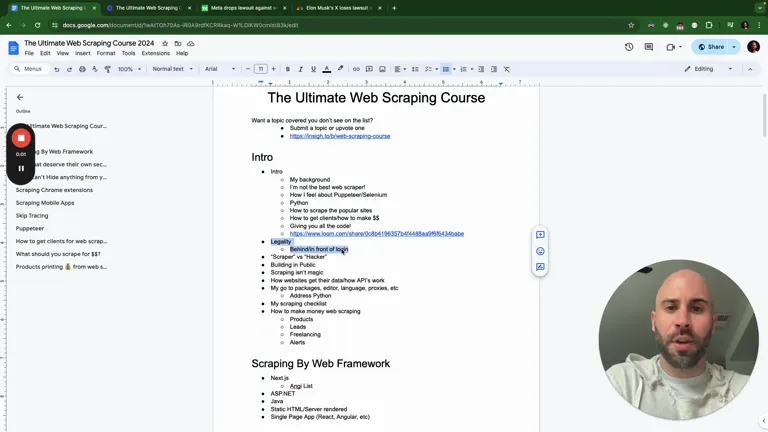The width and height of the screenshot is (768, 432).
Task: Open the text alignment dropdown
Action: pyautogui.click(x=400, y=69)
